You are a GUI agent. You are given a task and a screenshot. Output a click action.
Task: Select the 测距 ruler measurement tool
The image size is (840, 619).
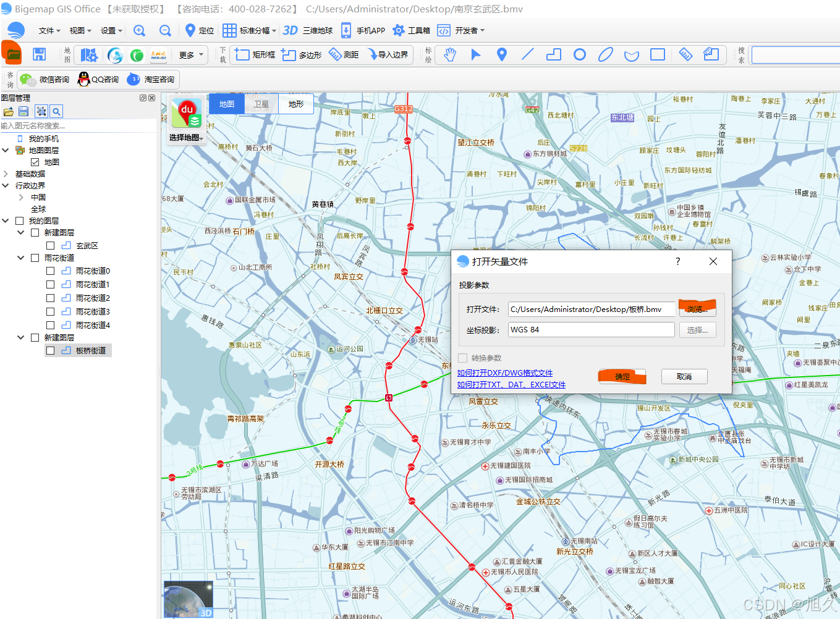click(x=344, y=54)
